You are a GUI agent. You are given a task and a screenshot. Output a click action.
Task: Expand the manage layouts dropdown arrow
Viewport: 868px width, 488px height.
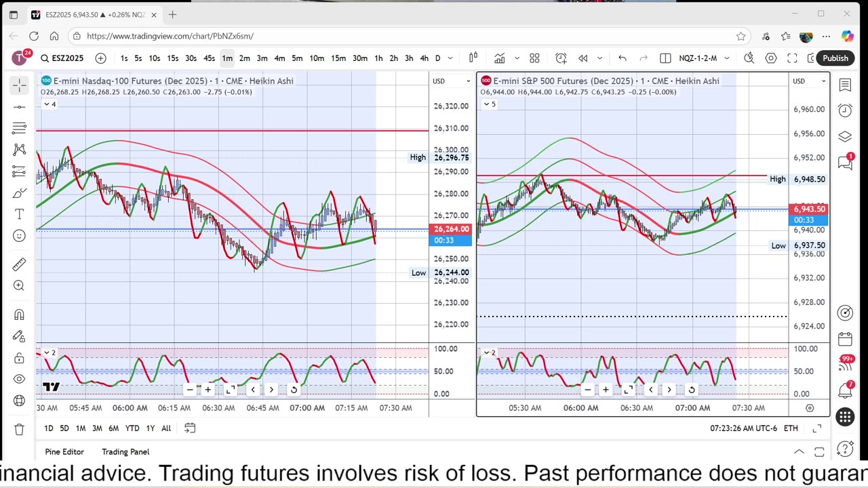pos(727,58)
